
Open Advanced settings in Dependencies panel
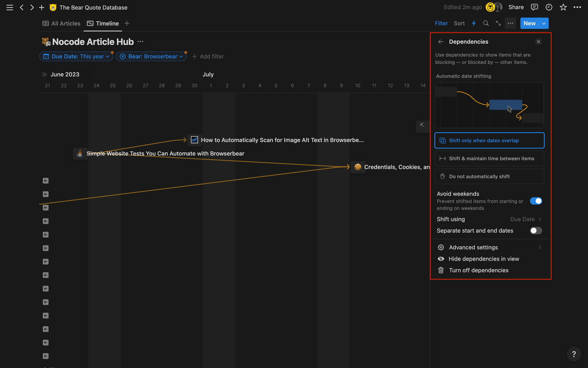point(473,247)
